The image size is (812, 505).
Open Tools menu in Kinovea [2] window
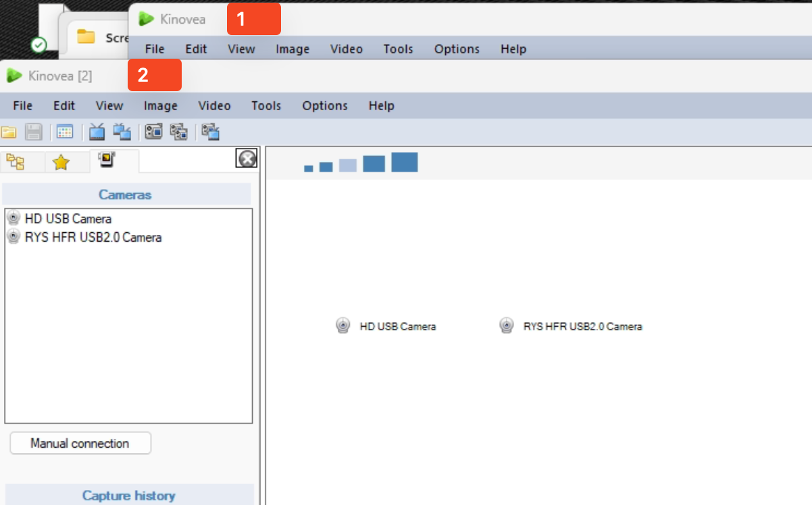pos(266,106)
